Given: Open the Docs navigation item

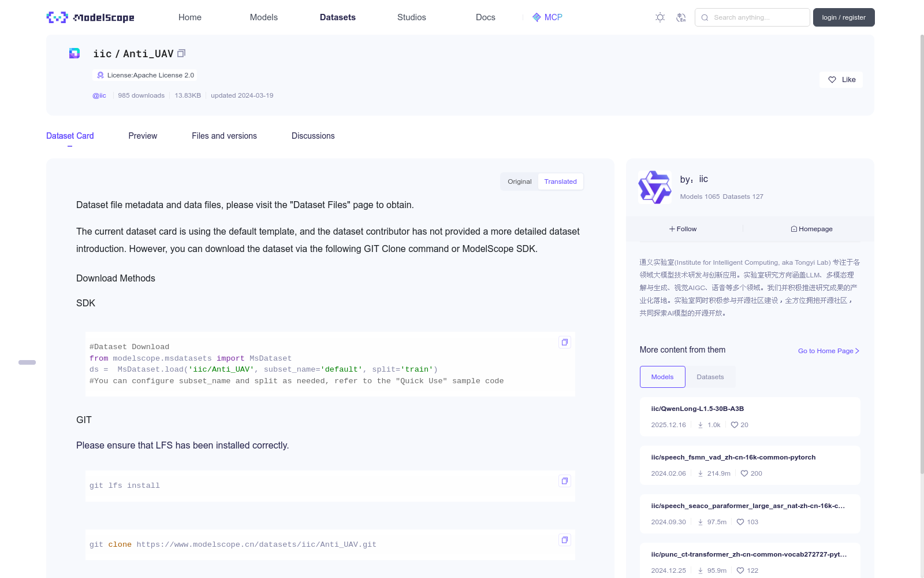Looking at the screenshot, I should 486,17.
